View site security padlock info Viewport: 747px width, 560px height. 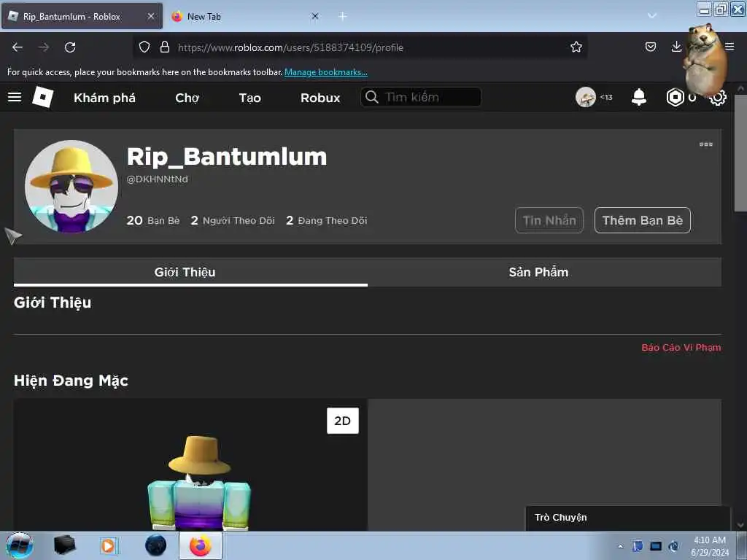click(165, 47)
